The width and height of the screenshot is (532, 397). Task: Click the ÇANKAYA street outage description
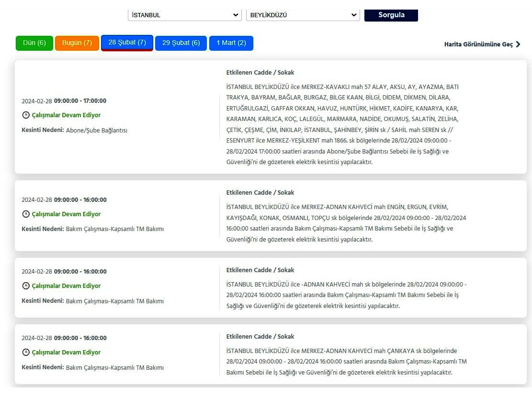(346, 362)
